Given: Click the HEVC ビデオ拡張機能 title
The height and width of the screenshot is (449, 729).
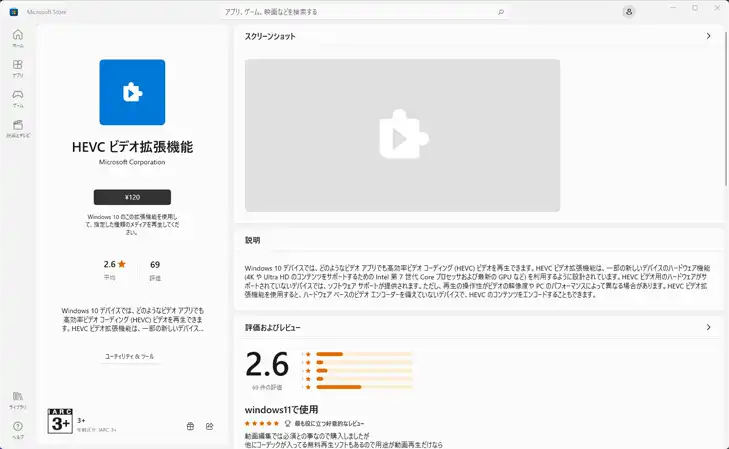Looking at the screenshot, I should tap(132, 147).
